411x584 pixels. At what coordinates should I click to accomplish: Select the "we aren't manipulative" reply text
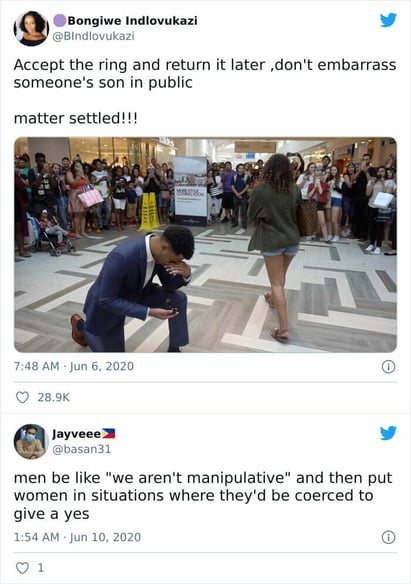pyautogui.click(x=198, y=478)
